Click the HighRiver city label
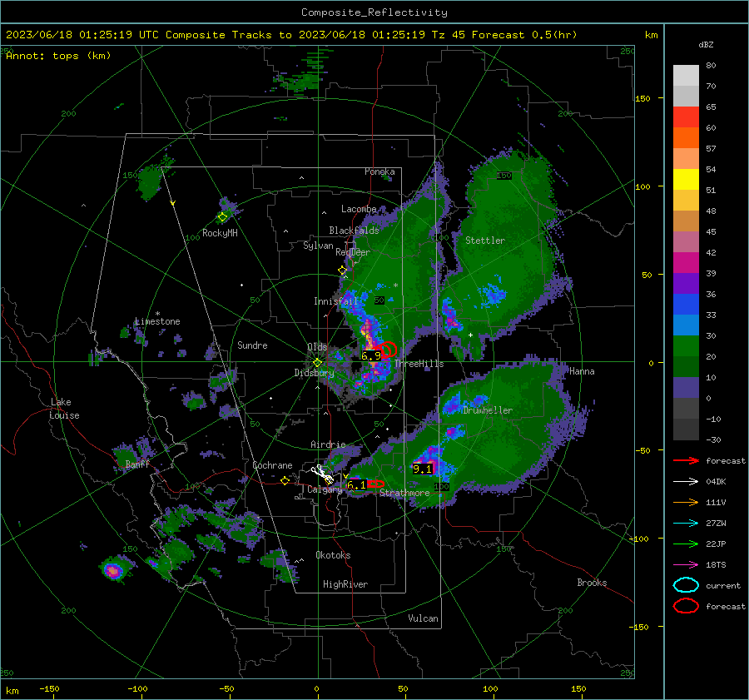The image size is (749, 700). pos(345,584)
